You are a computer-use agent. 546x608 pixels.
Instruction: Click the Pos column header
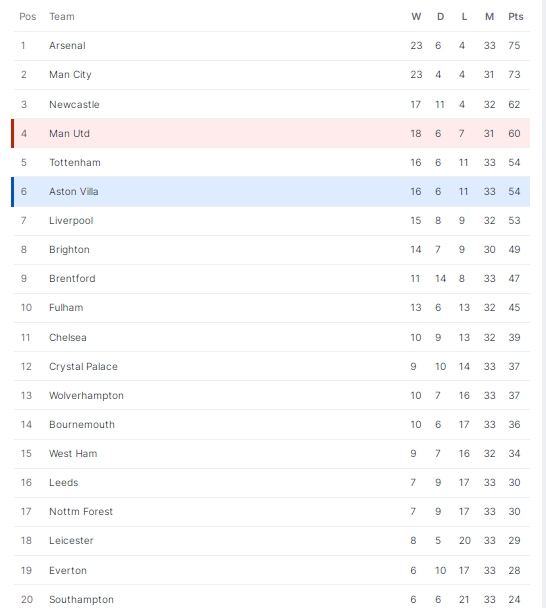tap(28, 17)
